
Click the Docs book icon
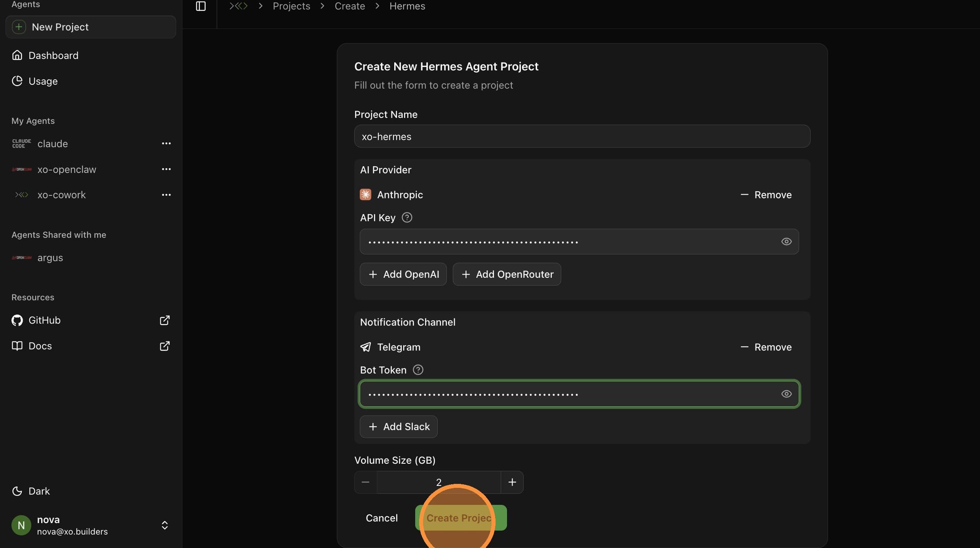click(x=17, y=346)
